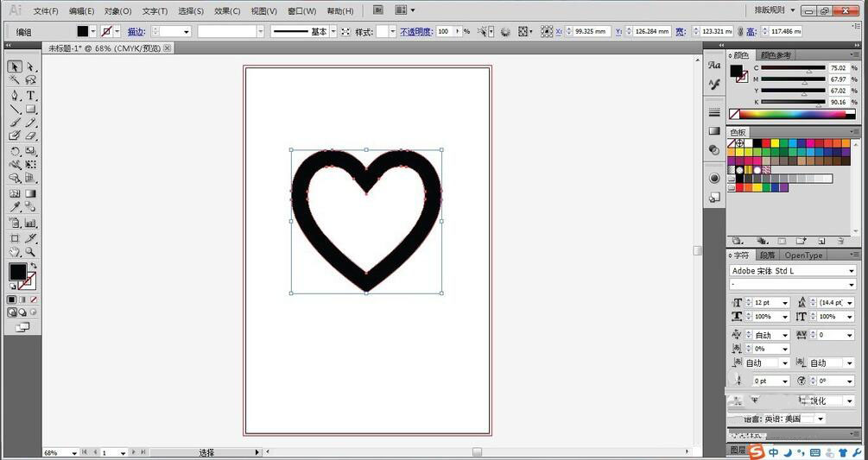Viewport: 868px width, 460px height.
Task: Open the Adobe 宋体 Std L font dropdown
Action: pyautogui.click(x=852, y=270)
